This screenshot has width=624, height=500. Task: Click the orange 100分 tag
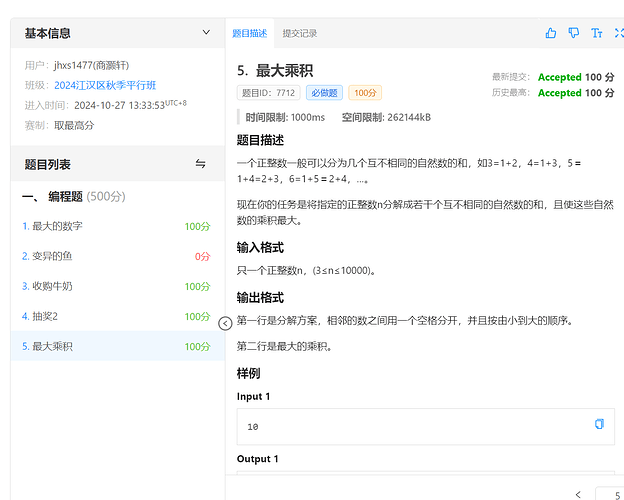[x=365, y=93]
